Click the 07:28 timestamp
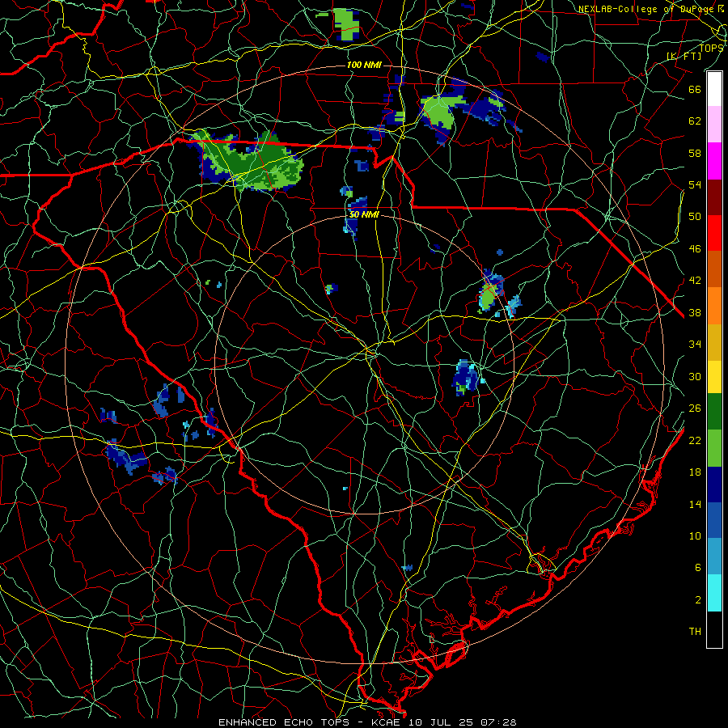This screenshot has width=728, height=728. tap(498, 722)
